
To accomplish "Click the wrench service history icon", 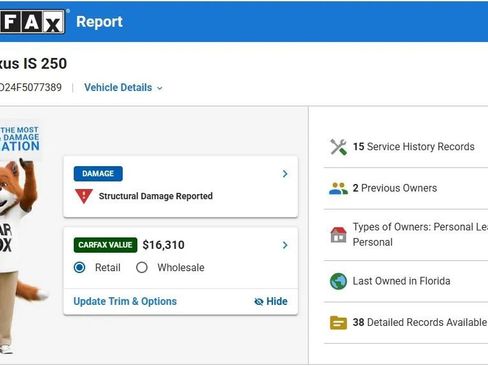I will (338, 147).
